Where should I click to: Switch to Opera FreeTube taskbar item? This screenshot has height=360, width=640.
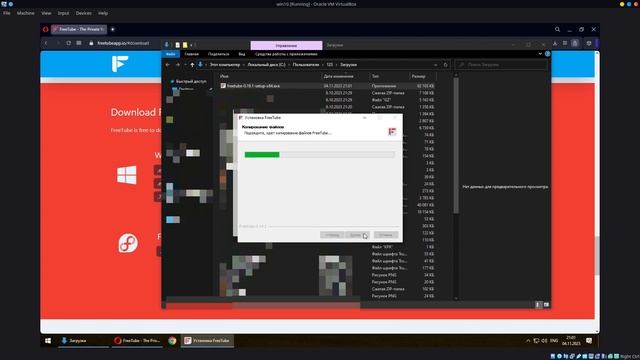(x=138, y=341)
